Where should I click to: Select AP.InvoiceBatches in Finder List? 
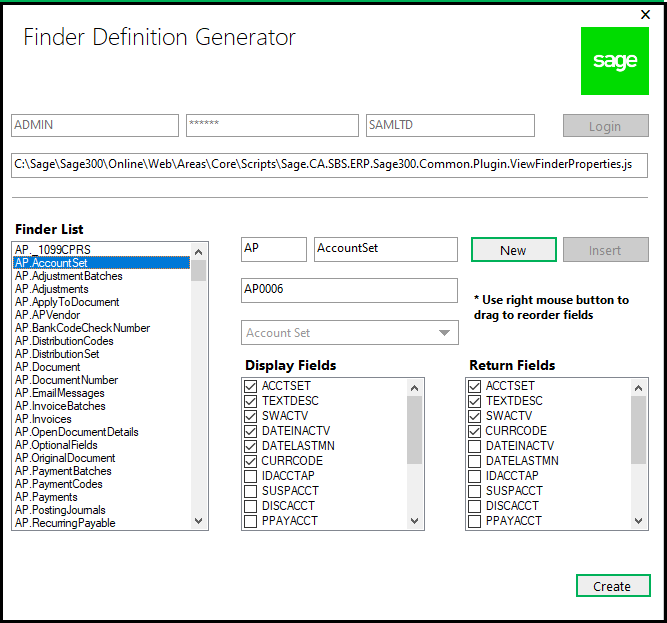pyautogui.click(x=101, y=406)
